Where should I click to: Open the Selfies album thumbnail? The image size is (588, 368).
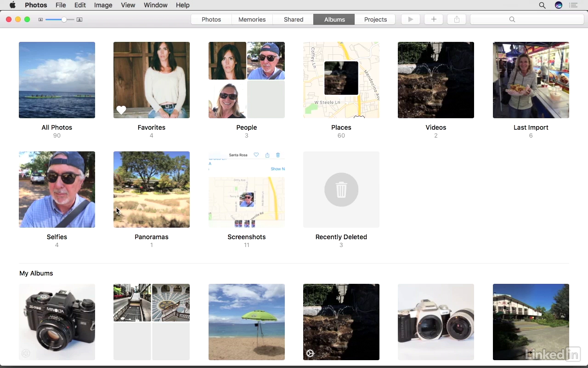[x=57, y=190]
